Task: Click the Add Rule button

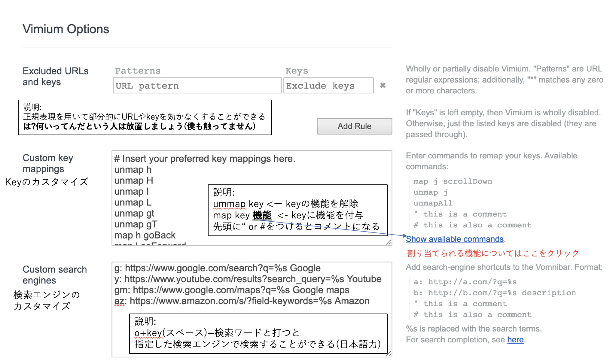Action: coord(355,126)
